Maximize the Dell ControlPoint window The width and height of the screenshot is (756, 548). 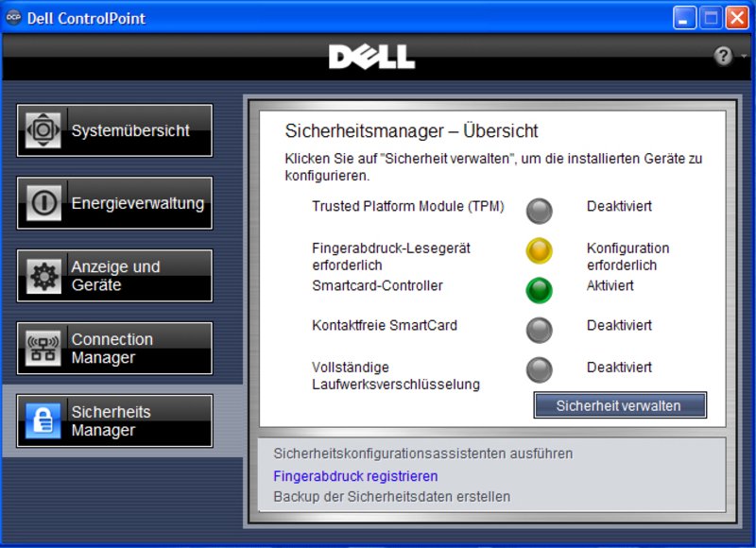tap(711, 18)
